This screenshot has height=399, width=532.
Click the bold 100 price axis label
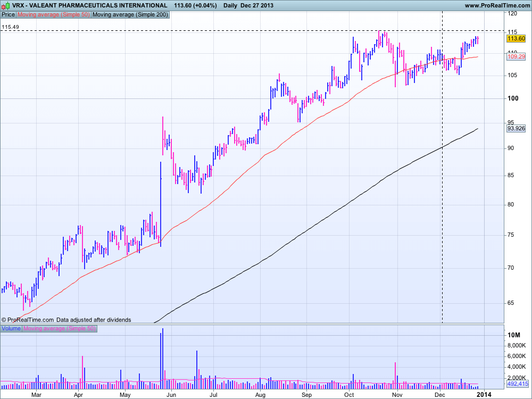513,98
